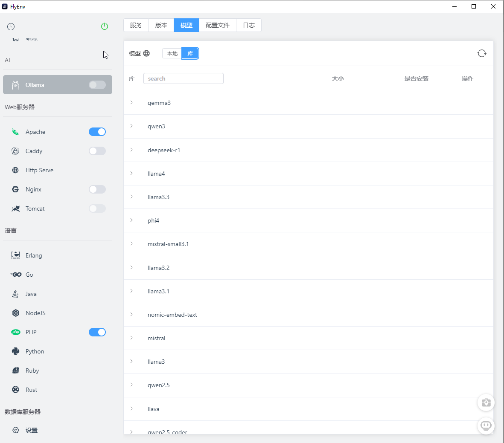Expand the gemma3 row
This screenshot has height=443, width=504.
point(131,102)
